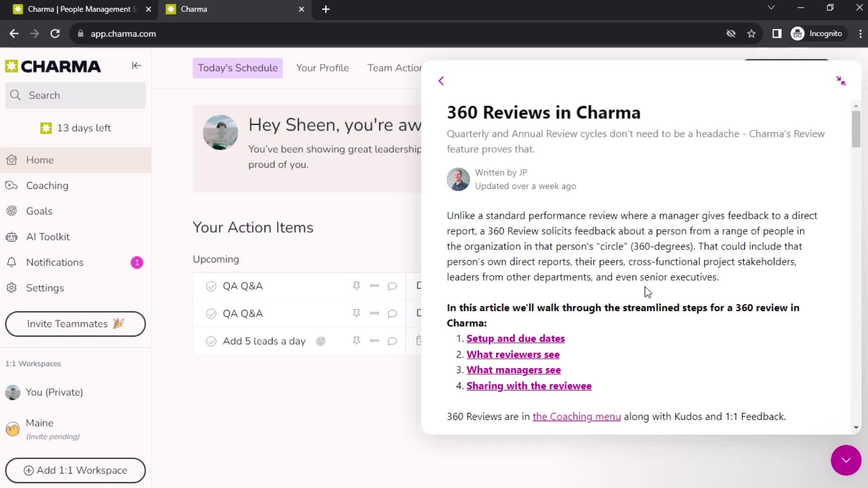Open Notifications in the sidebar

(75, 263)
